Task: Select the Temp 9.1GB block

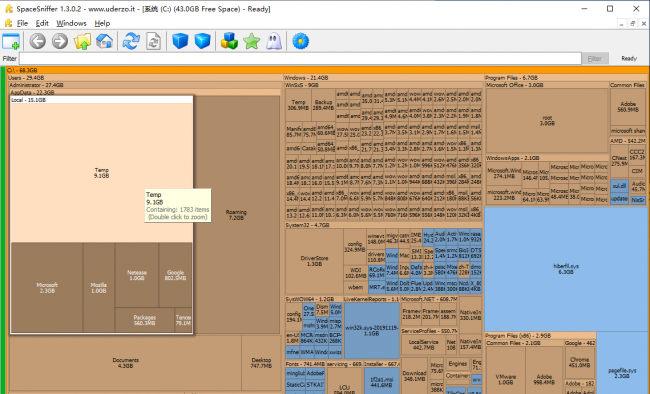Action: pos(102,173)
